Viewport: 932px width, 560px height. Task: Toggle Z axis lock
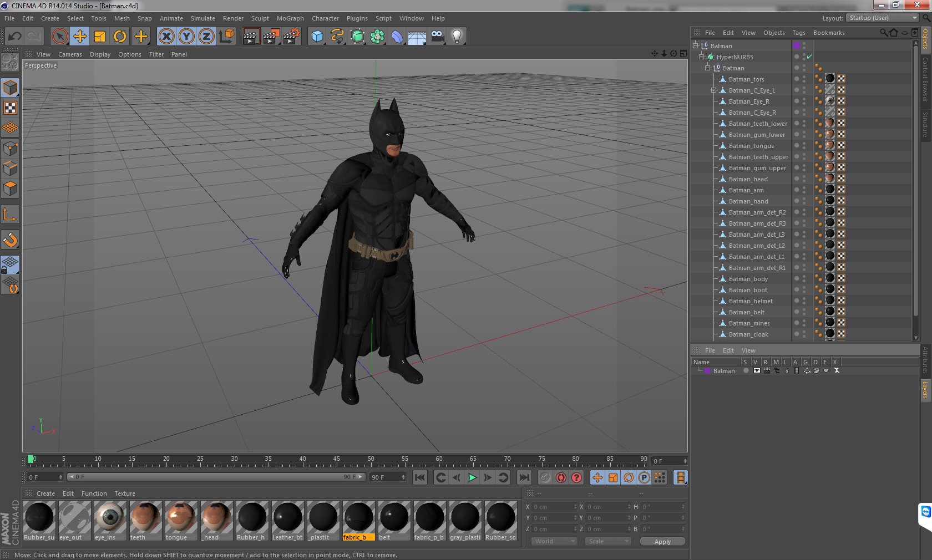206,37
